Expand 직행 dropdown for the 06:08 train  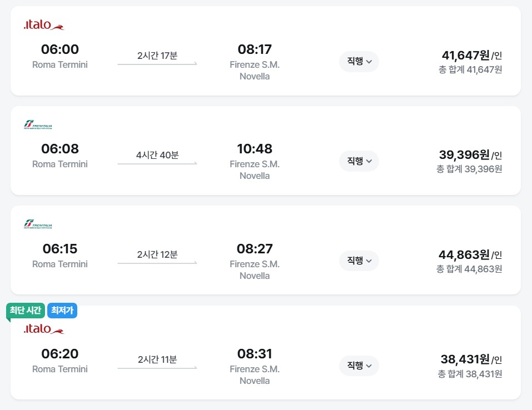359,161
